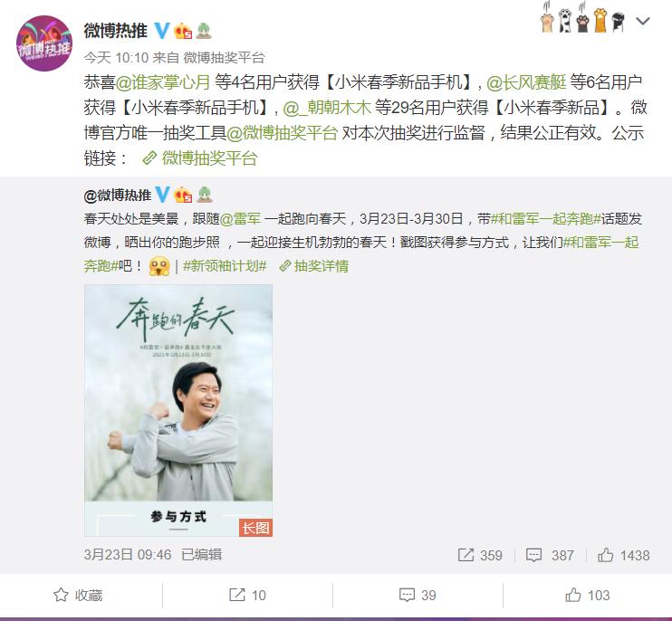Open the 微博热推 profile avatar

pos(44,43)
